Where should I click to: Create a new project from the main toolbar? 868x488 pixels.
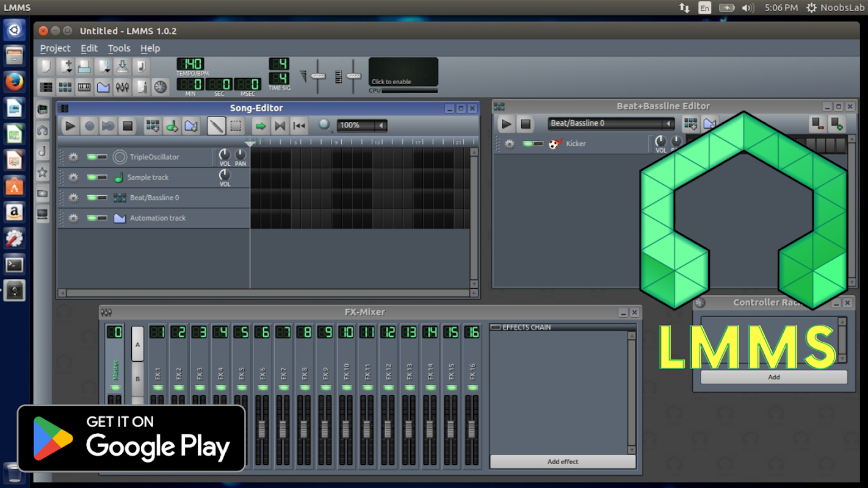coord(46,66)
